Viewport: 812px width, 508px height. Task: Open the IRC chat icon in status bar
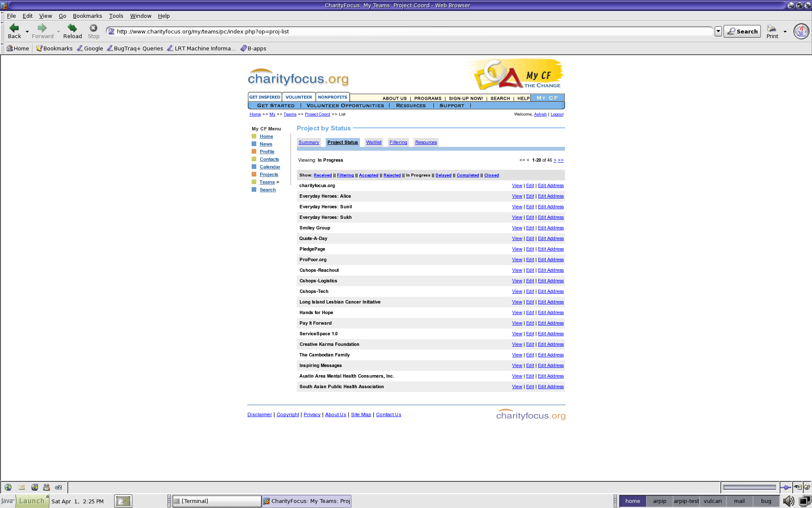point(59,487)
